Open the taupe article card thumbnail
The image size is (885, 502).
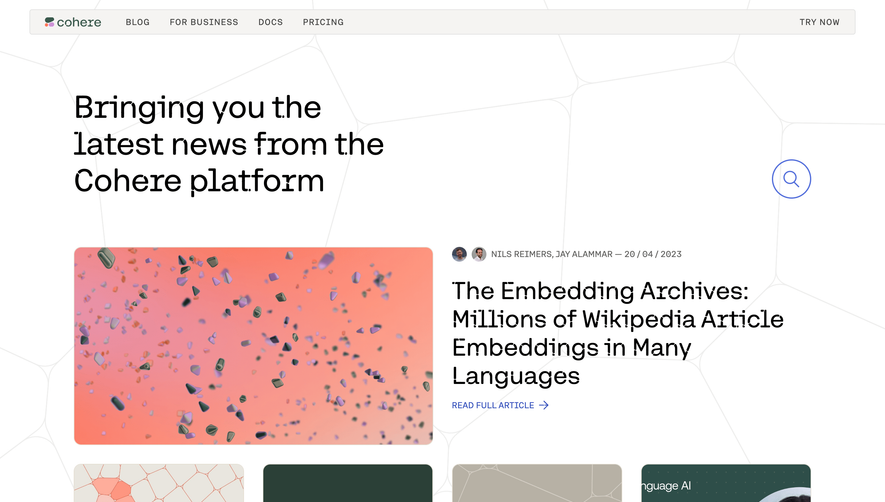537,483
